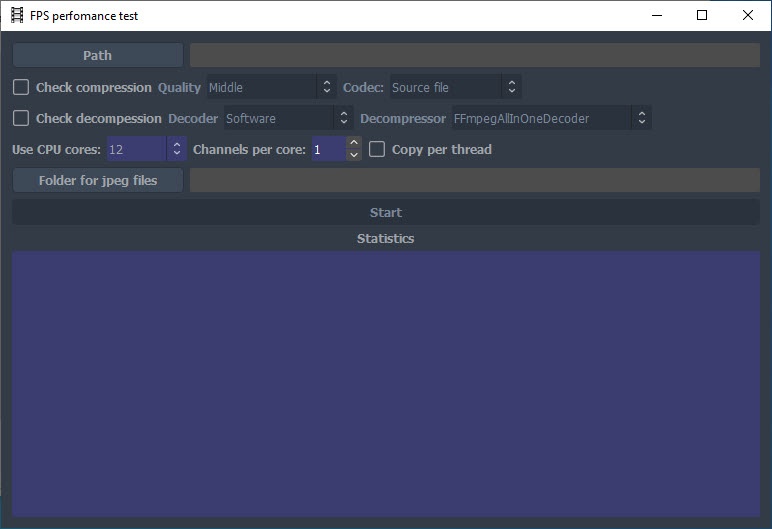The image size is (772, 529).
Task: Click the Channels per core number field
Action: click(328, 149)
